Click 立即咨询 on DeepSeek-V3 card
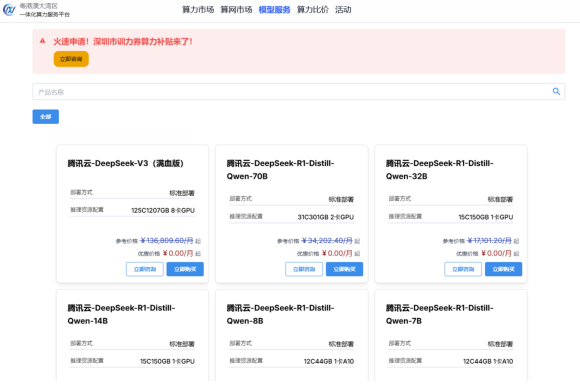Viewport: 580px width, 391px height. 145,269
